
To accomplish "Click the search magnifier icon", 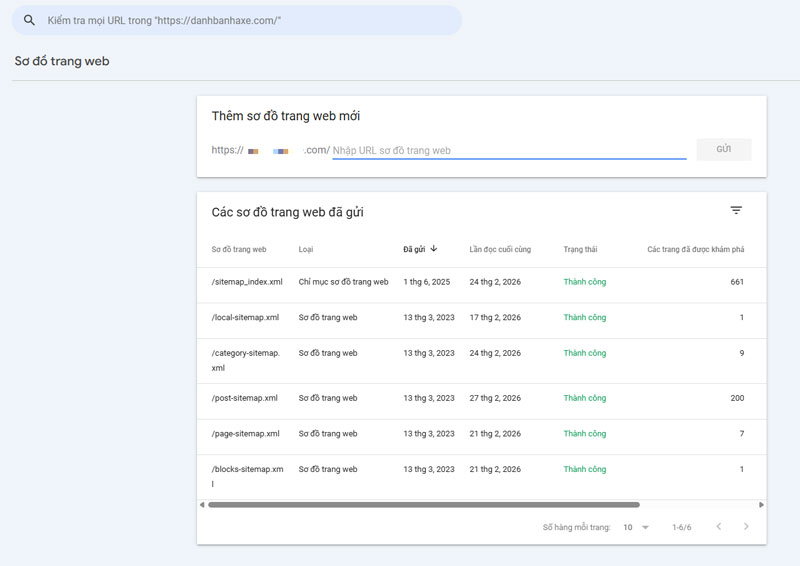I will point(30,20).
